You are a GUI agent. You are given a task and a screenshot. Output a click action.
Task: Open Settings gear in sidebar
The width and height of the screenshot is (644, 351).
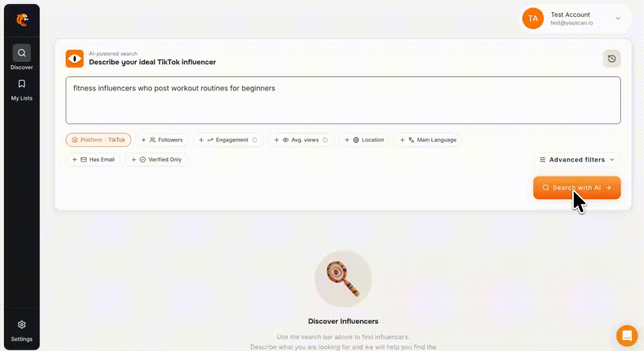click(21, 325)
